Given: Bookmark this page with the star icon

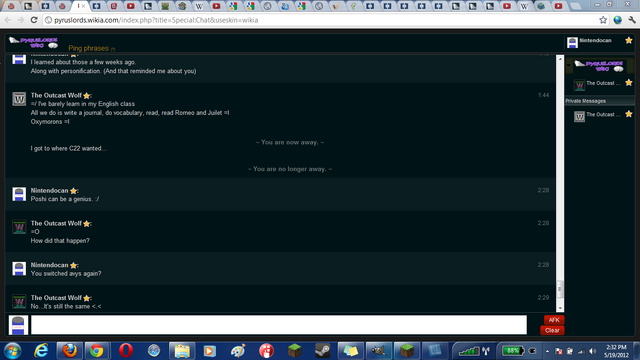Looking at the screenshot, I should click(603, 20).
